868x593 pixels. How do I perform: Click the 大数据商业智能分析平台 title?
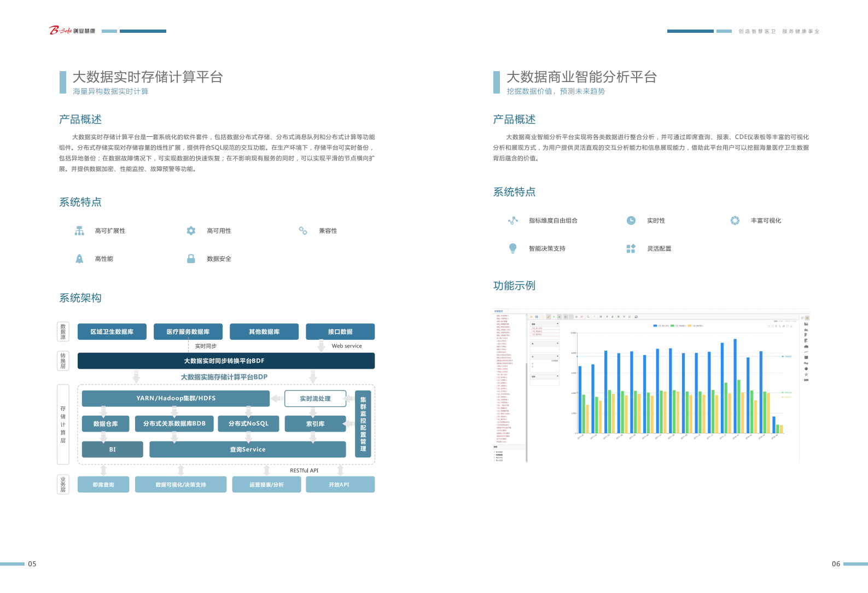coord(581,77)
